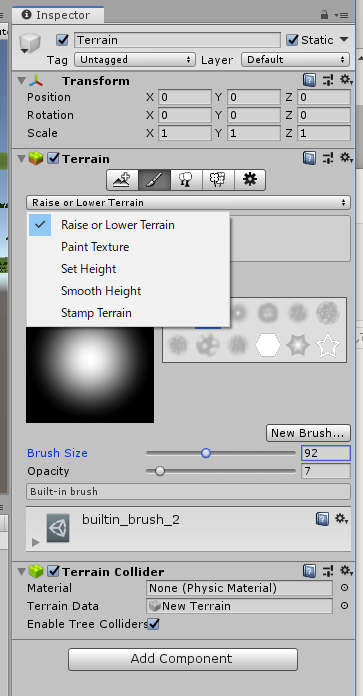Collapse the Terrain Collider foldout

21,571
